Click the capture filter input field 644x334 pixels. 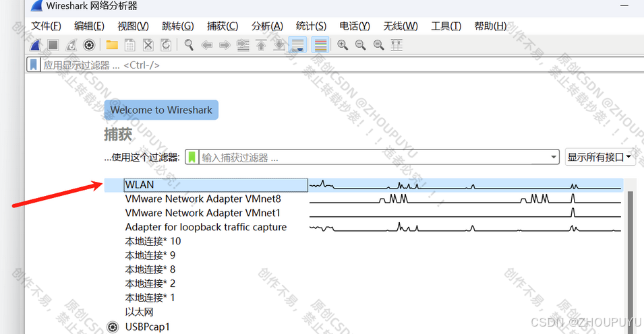click(374, 157)
